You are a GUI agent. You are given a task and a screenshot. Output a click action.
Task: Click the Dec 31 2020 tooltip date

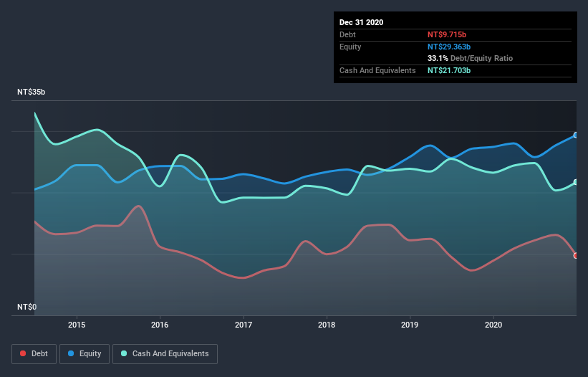click(361, 22)
